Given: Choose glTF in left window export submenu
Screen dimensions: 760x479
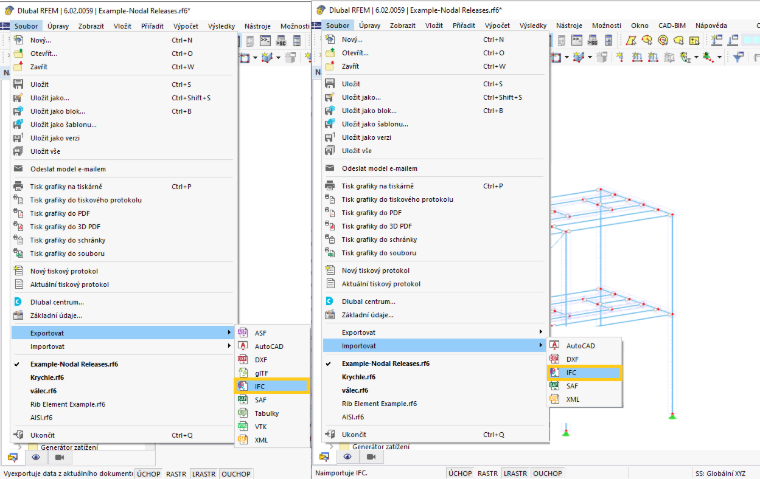Looking at the screenshot, I should 272,373.
